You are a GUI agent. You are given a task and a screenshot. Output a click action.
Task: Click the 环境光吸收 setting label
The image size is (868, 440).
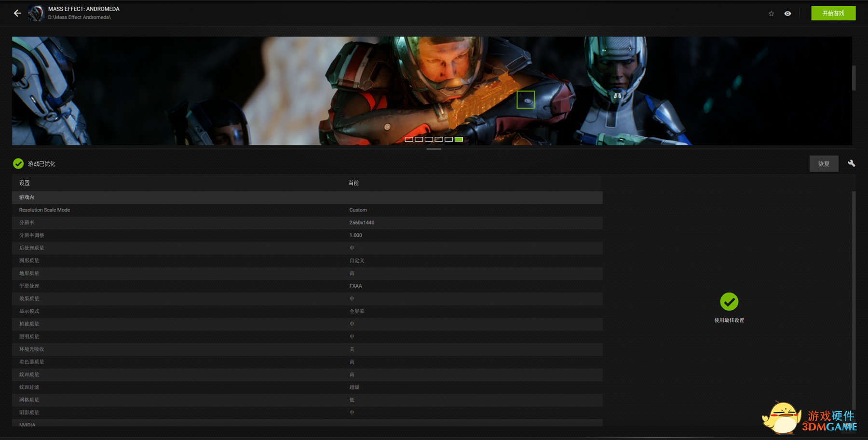pyautogui.click(x=32, y=349)
